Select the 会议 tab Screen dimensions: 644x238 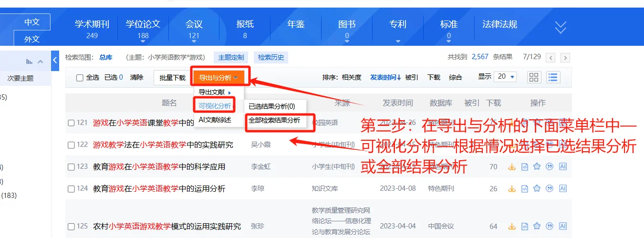pos(194,29)
